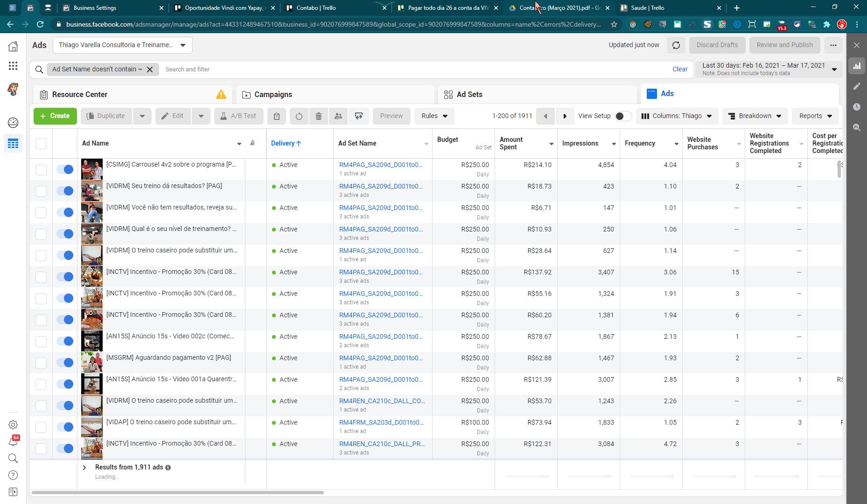
Task: Open the settings gear in left sidebar
Action: [13, 425]
